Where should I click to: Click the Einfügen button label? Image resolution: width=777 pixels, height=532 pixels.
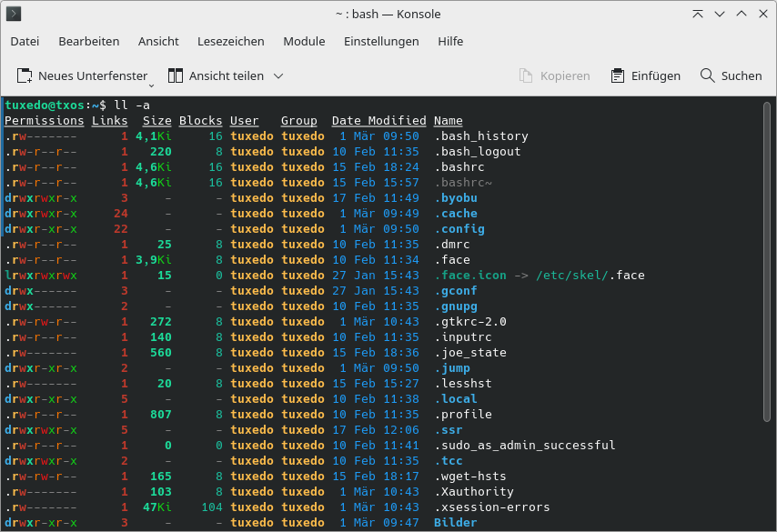tap(656, 75)
